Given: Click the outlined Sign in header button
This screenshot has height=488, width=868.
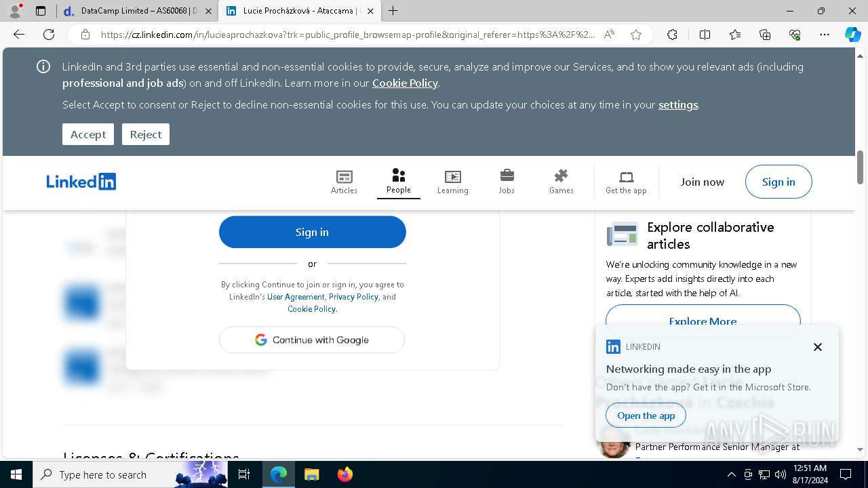Looking at the screenshot, I should point(778,182).
